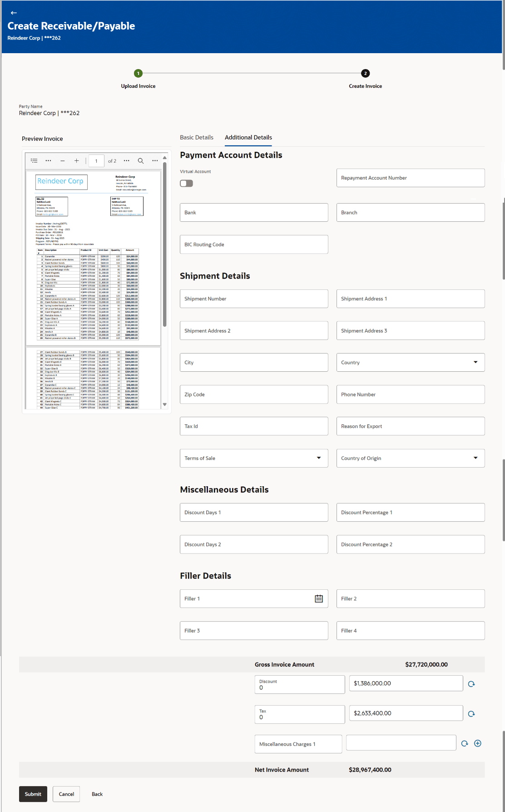Click the Phone Number field
Viewport: 505px width, 812px height.
coord(411,394)
